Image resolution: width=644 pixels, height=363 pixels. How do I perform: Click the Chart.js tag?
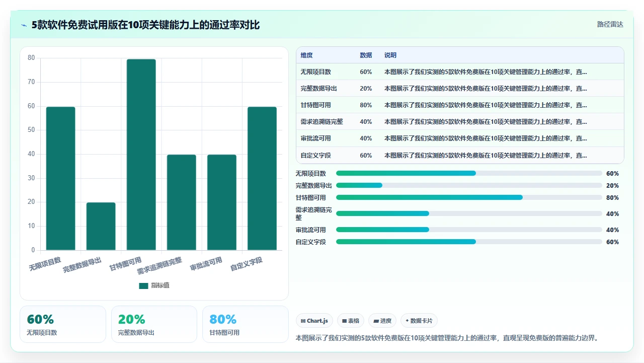coord(314,321)
